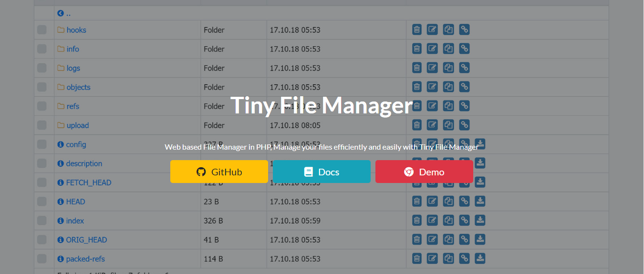Open the description file link
This screenshot has height=274, width=644.
coord(84,163)
